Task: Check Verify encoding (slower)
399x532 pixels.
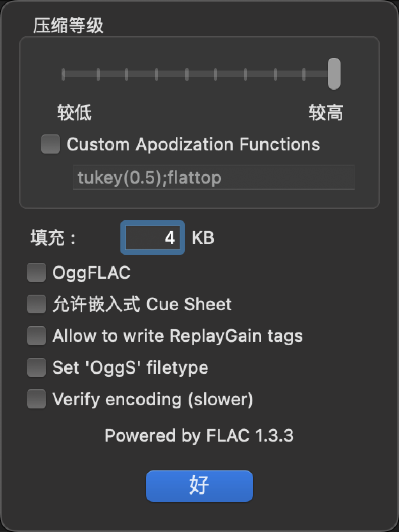Action: click(x=36, y=399)
